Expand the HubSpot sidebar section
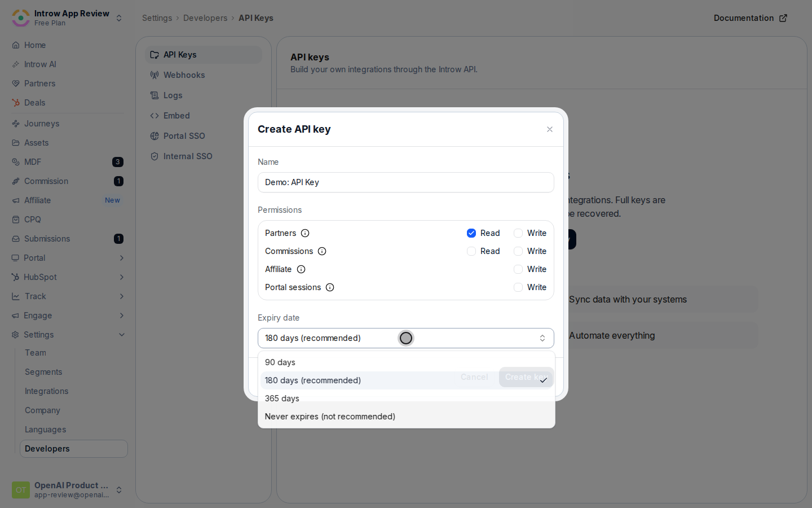This screenshot has height=508, width=812. tap(68, 277)
